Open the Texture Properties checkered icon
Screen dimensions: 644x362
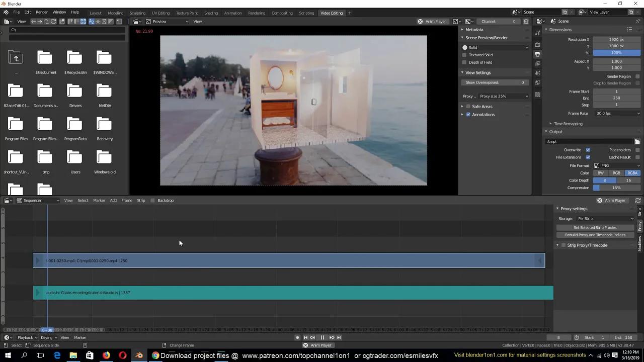pos(537,94)
